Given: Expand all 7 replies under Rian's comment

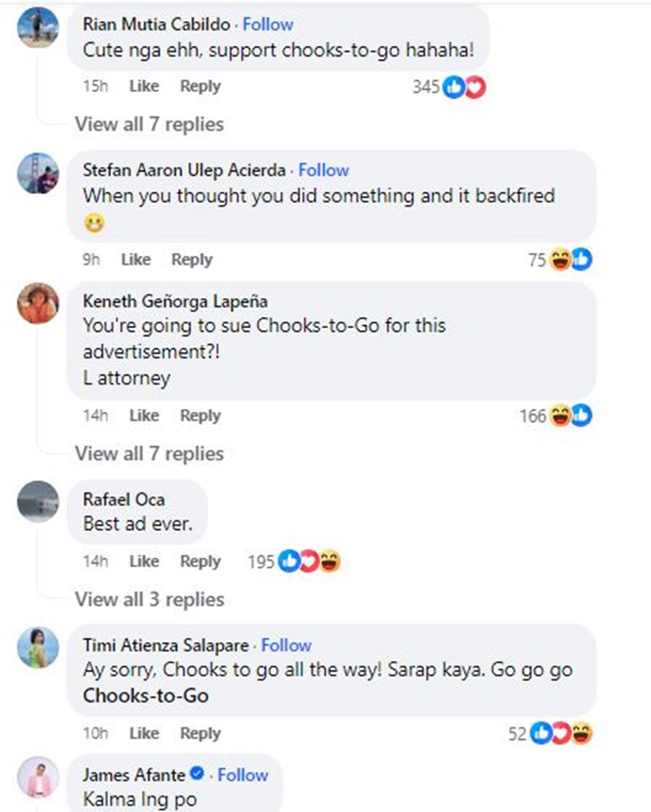Looking at the screenshot, I should click(x=149, y=124).
